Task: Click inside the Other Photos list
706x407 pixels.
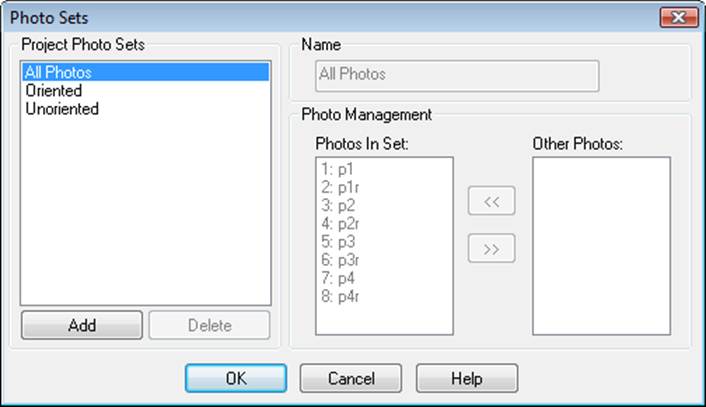Action: point(601,245)
